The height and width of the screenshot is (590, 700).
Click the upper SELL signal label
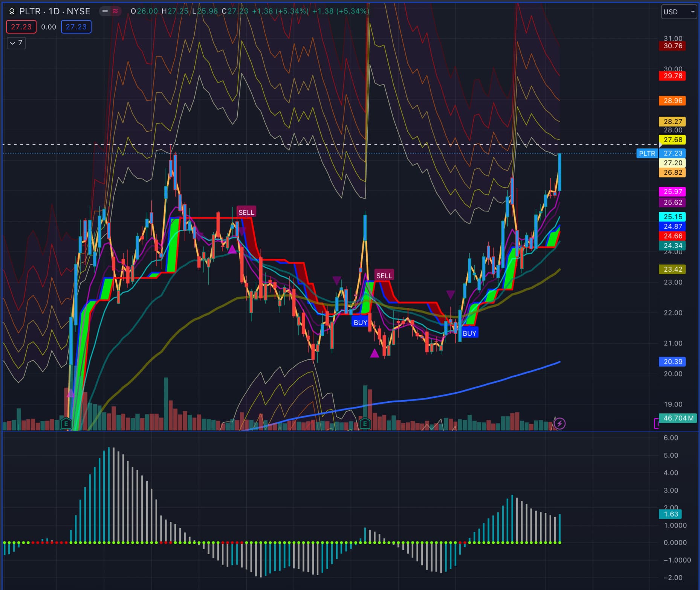click(x=246, y=212)
